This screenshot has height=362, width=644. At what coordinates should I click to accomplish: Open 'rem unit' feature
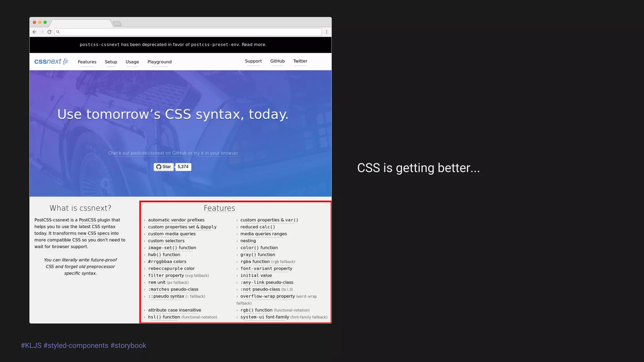[157, 282]
